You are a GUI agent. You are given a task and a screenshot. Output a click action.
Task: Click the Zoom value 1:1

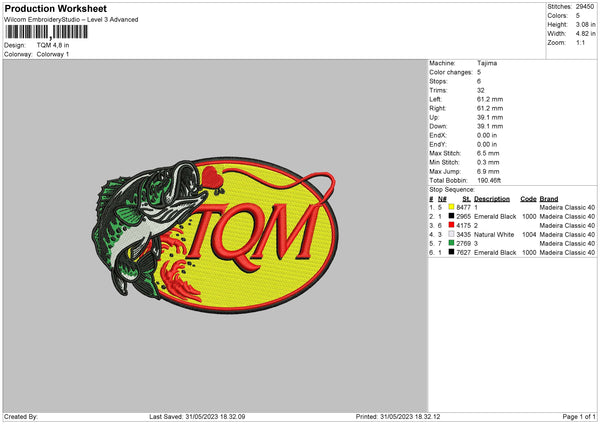click(x=580, y=43)
